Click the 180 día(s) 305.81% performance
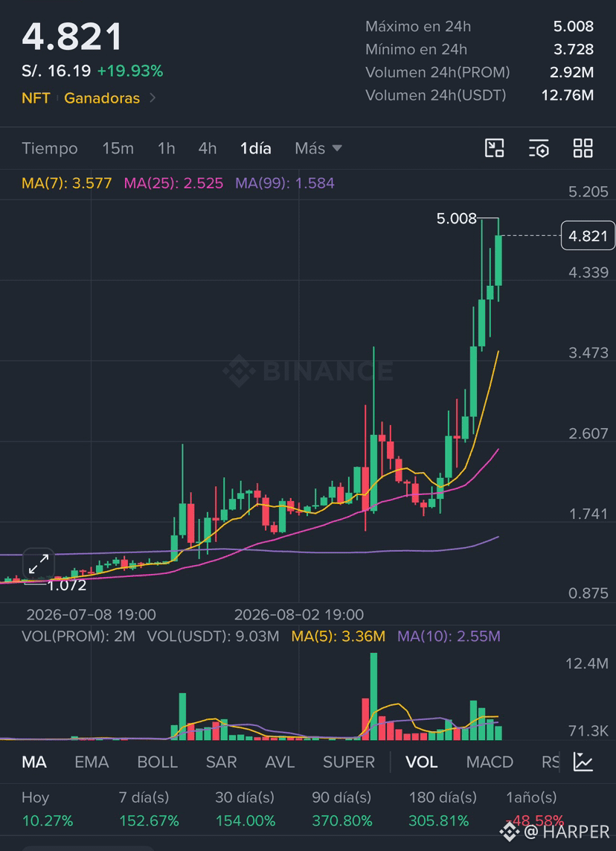616x851 pixels. tap(443, 809)
